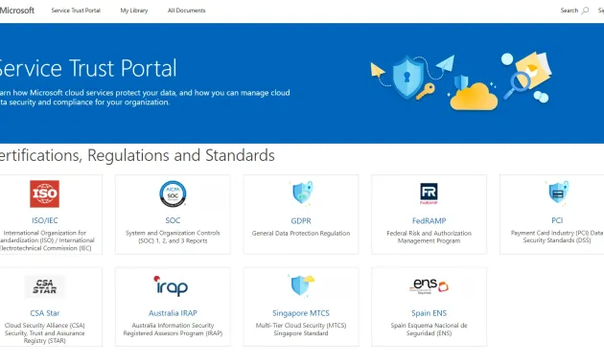Click the Certifications, Regulations and Standards heading

coord(137,155)
